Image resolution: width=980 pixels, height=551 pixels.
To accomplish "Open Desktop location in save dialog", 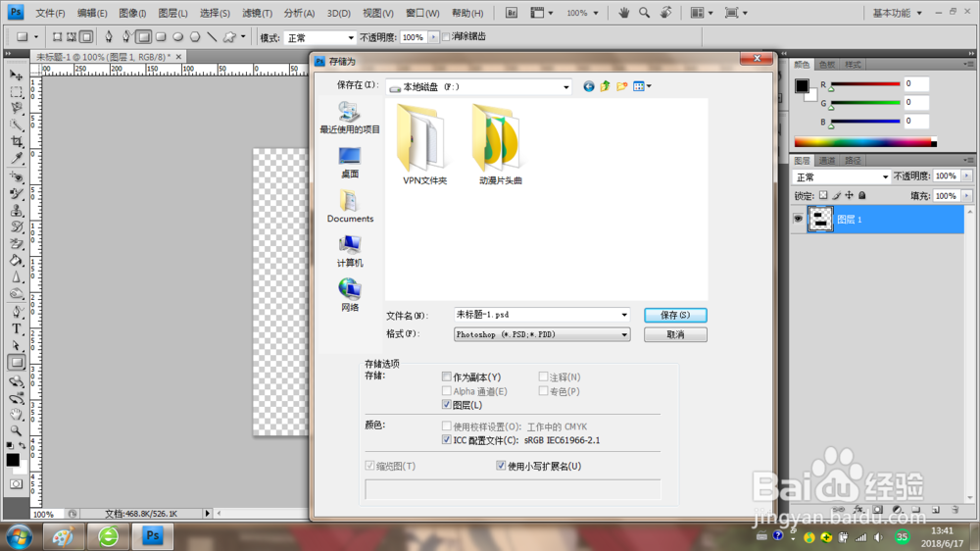I will [350, 162].
